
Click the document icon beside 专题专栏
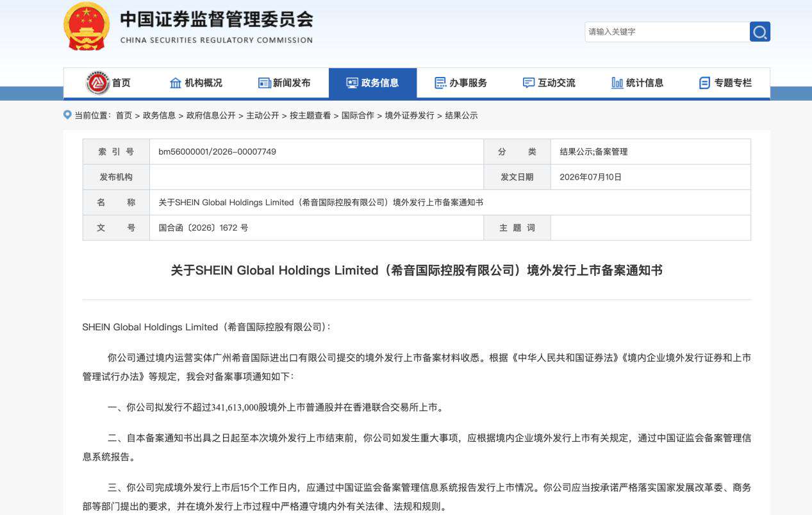pos(704,83)
